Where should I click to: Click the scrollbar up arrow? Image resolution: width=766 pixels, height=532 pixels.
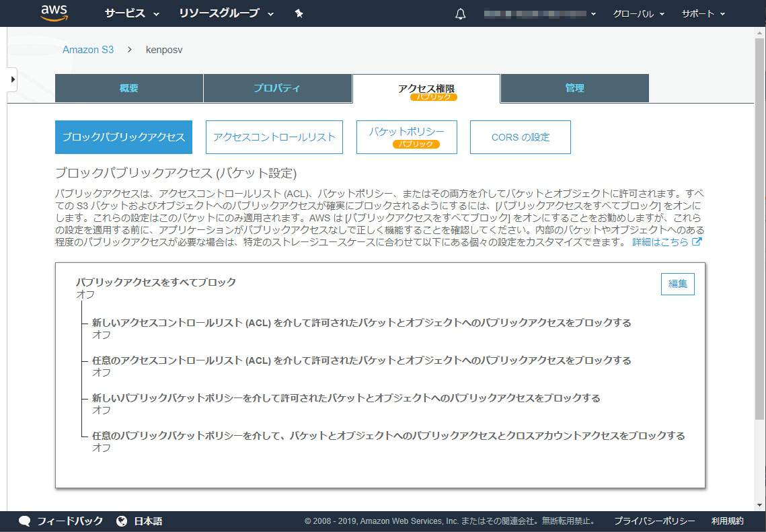click(760, 33)
